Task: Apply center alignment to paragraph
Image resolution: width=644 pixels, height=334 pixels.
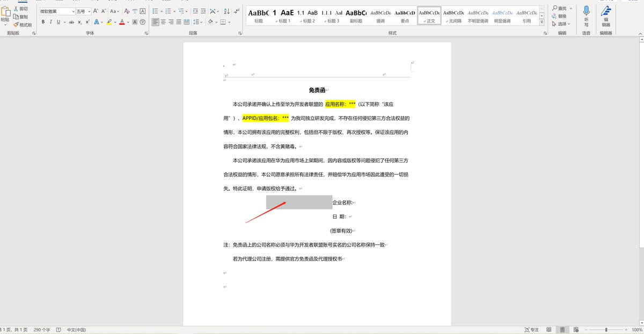Action: click(163, 22)
